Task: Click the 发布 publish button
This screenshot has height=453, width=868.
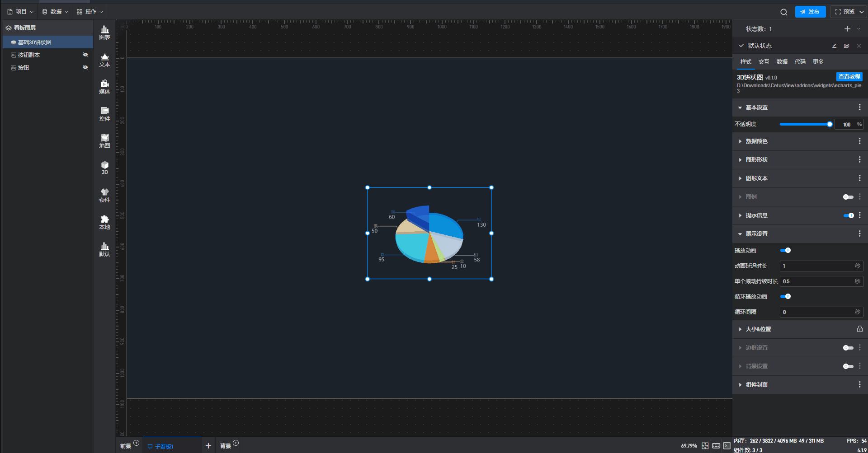Action: (810, 12)
